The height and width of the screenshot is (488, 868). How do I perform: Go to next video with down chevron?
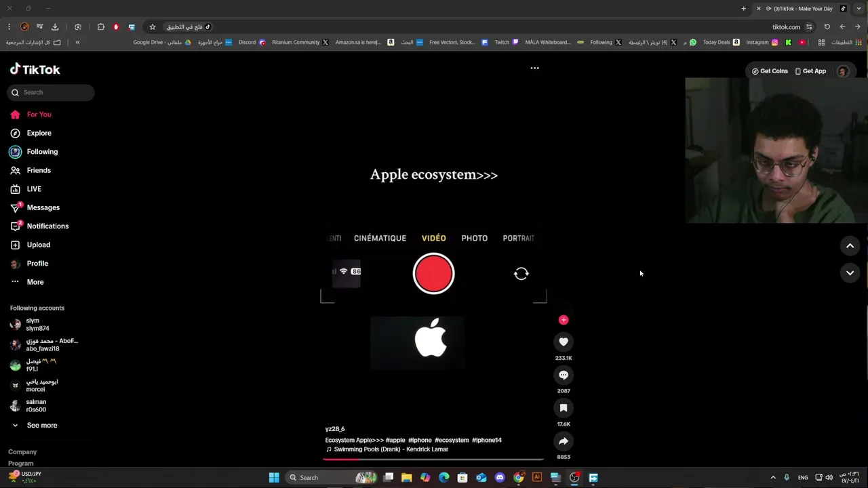pos(850,272)
